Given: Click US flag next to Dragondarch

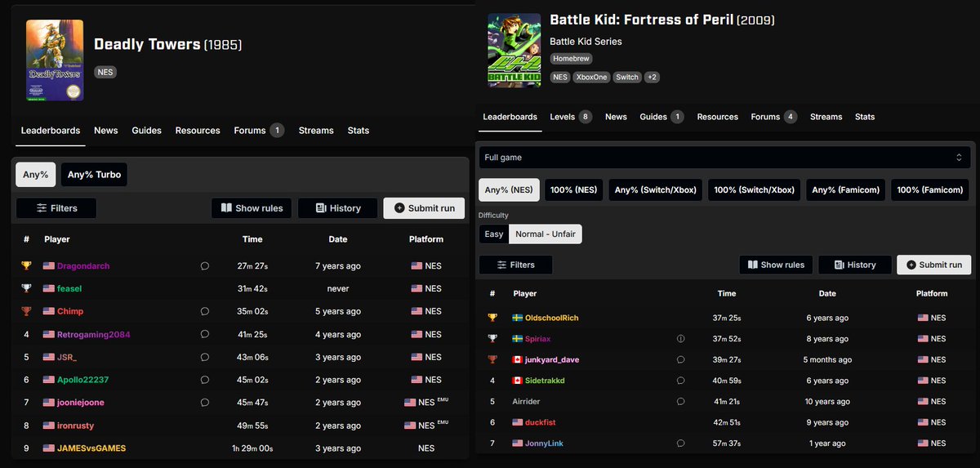Looking at the screenshot, I should (x=48, y=265).
